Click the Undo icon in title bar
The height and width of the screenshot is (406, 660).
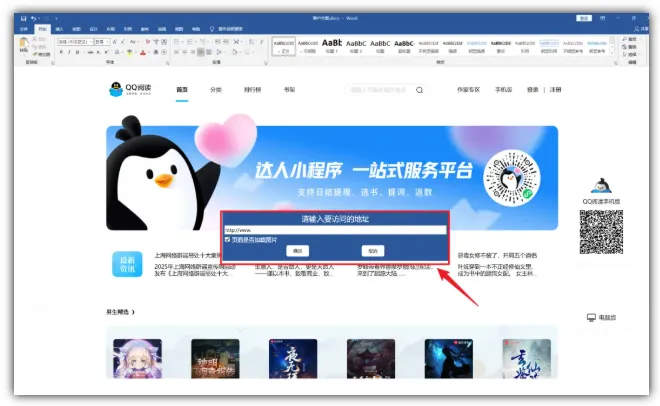click(x=33, y=19)
